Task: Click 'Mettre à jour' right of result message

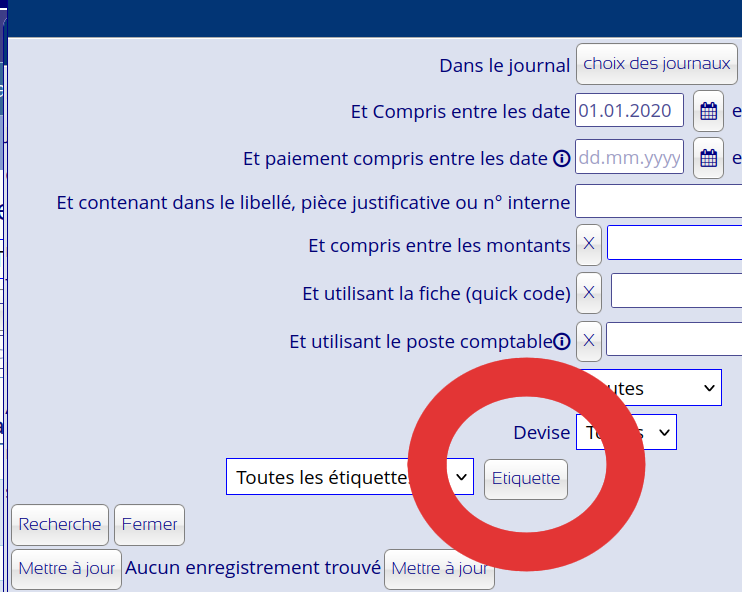Action: [x=439, y=568]
